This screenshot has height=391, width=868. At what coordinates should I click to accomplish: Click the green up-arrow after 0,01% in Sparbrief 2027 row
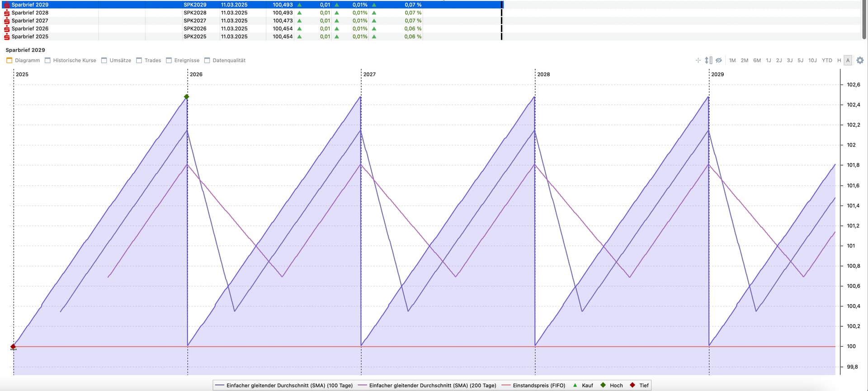[374, 21]
